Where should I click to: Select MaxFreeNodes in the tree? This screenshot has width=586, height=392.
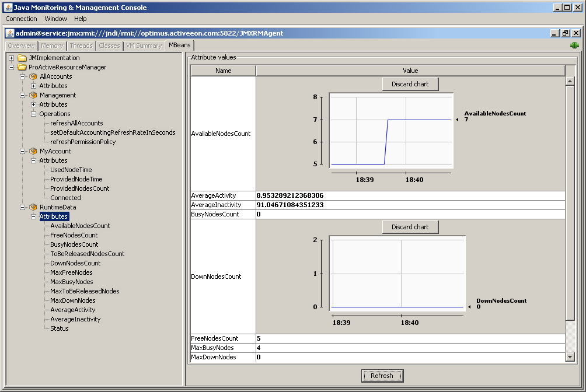[x=71, y=273]
